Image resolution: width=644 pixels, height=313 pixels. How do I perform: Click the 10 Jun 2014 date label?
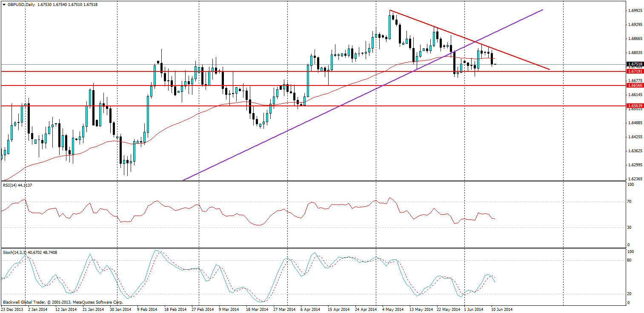(502, 310)
